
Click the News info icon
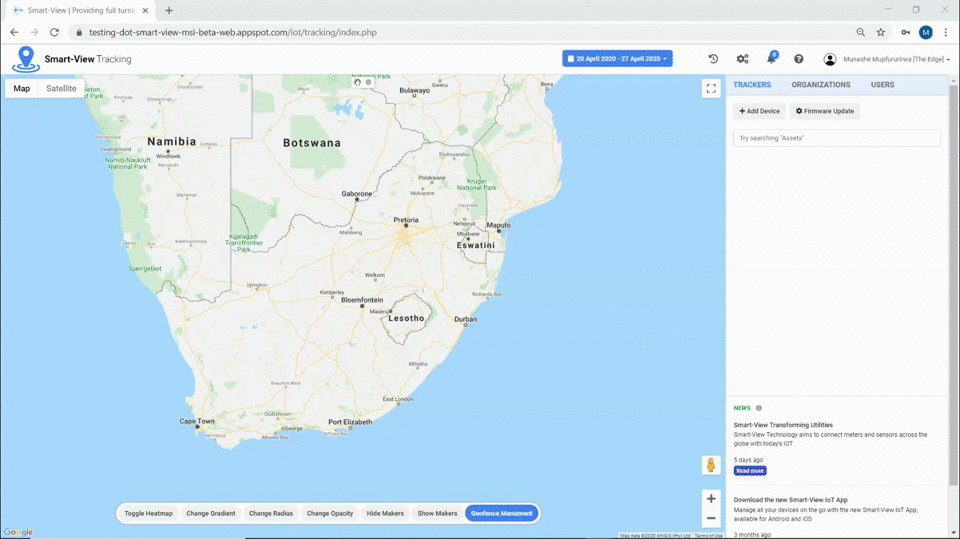pyautogui.click(x=759, y=408)
